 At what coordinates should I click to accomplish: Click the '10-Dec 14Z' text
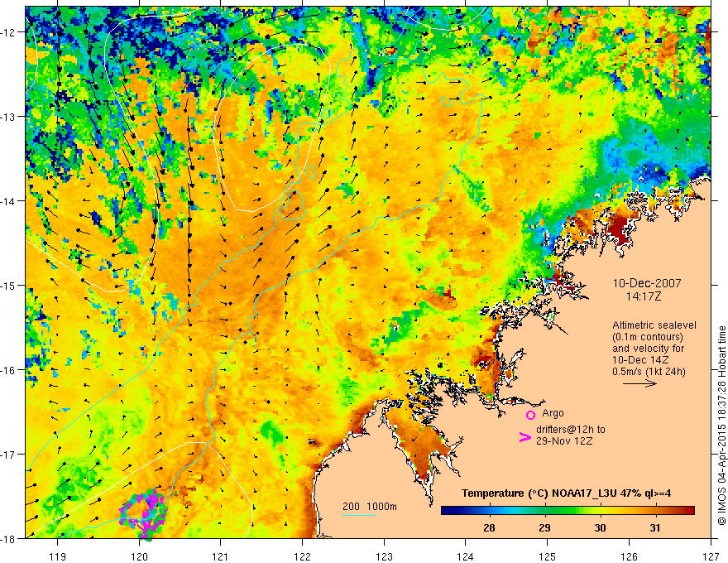point(640,360)
